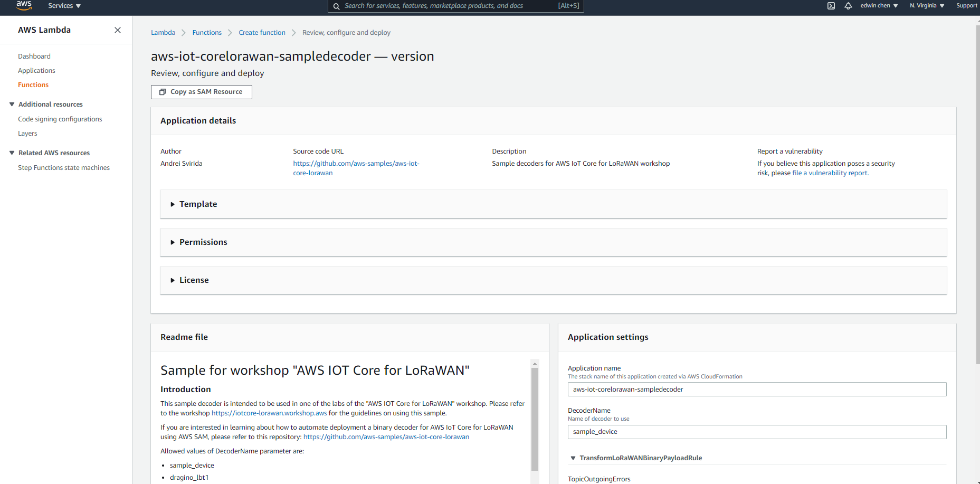Click the author name Andrei Svirida
This screenshot has height=484, width=980.
pos(182,164)
